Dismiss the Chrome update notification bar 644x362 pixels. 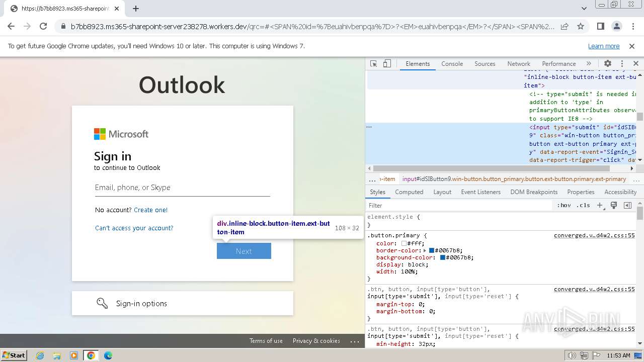[x=632, y=46]
